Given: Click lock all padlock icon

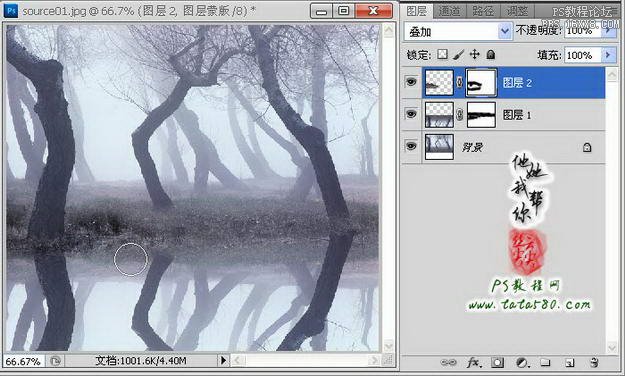Looking at the screenshot, I should point(491,54).
